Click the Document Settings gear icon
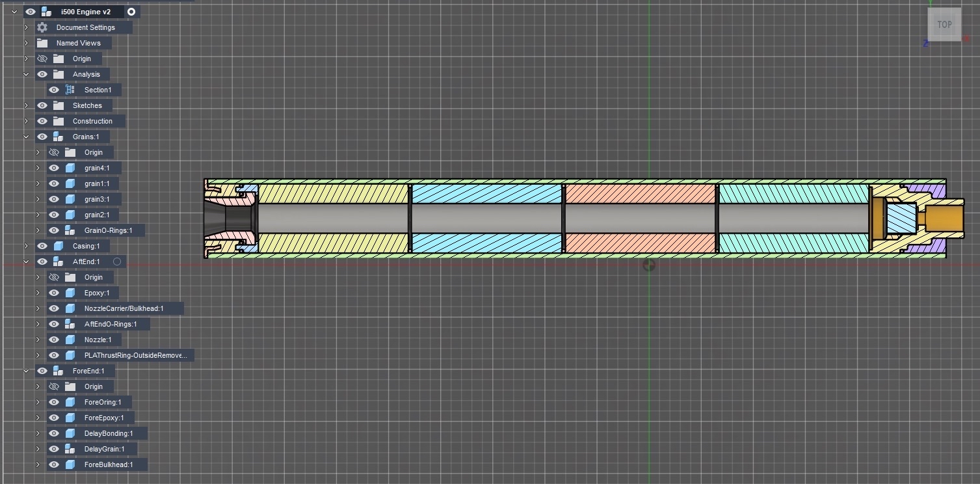The image size is (980, 484). click(x=42, y=27)
